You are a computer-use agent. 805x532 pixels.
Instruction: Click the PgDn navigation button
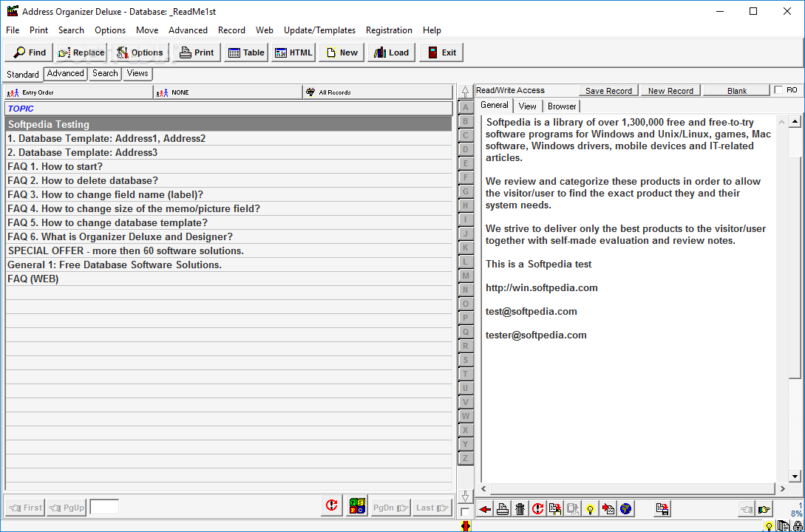[390, 508]
